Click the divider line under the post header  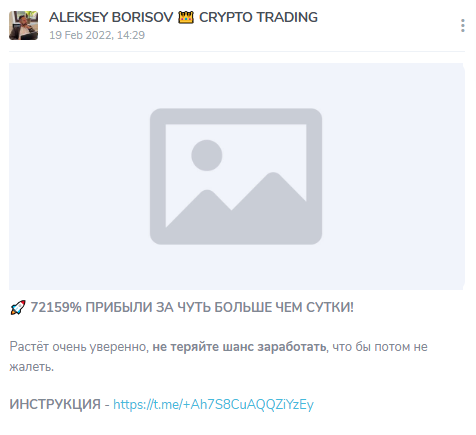tap(237, 51)
